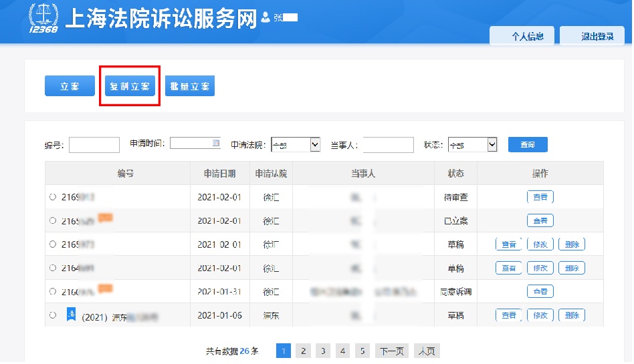Viewport: 634px width, 364px height.
Task: Select the radio button for the 待审查 case
Action: pyautogui.click(x=53, y=197)
